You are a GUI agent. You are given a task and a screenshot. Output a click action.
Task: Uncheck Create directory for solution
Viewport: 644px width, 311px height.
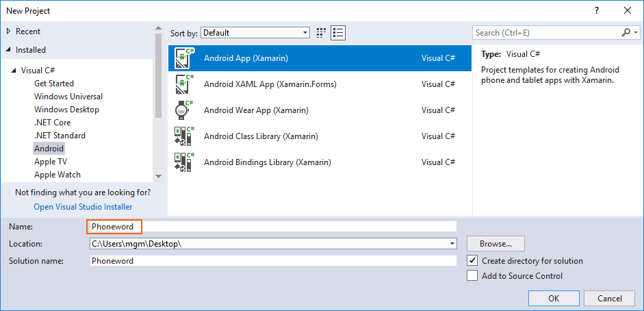tap(472, 261)
